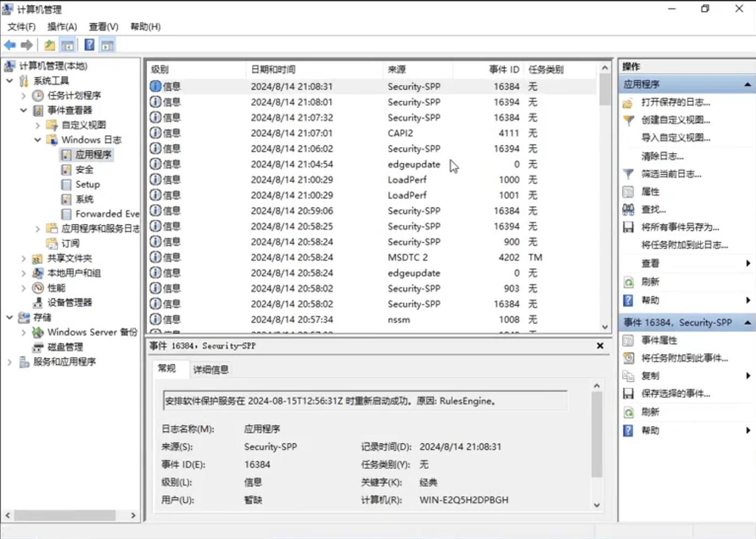756x539 pixels.
Task: Click the blue Help toolbar icon
Action: click(x=89, y=45)
